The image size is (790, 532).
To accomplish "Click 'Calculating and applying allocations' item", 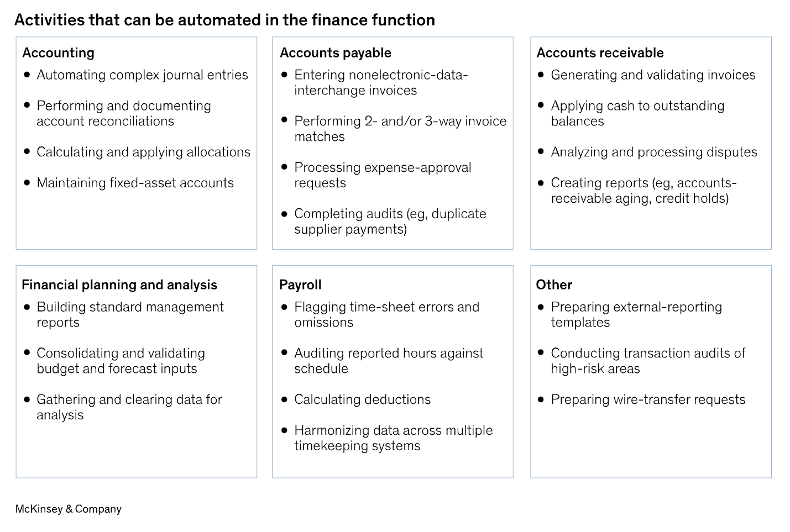I will point(143,152).
